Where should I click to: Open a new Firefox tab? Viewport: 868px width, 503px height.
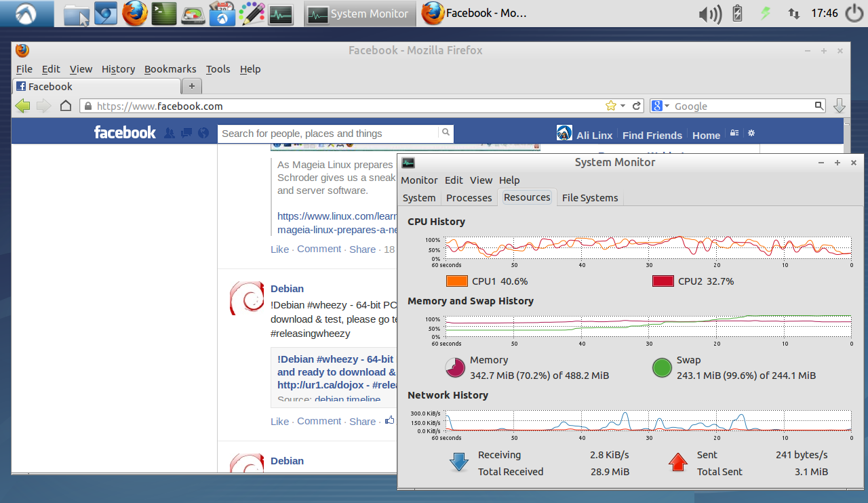point(192,86)
